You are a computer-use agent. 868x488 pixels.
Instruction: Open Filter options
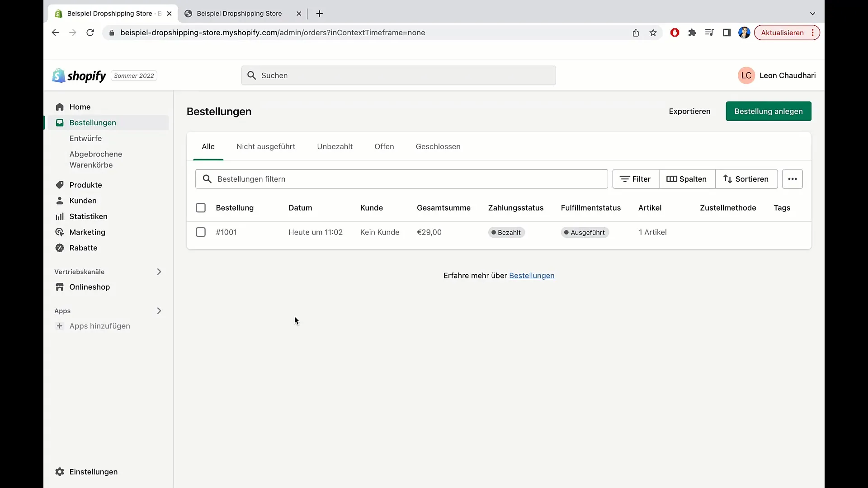[636, 179]
